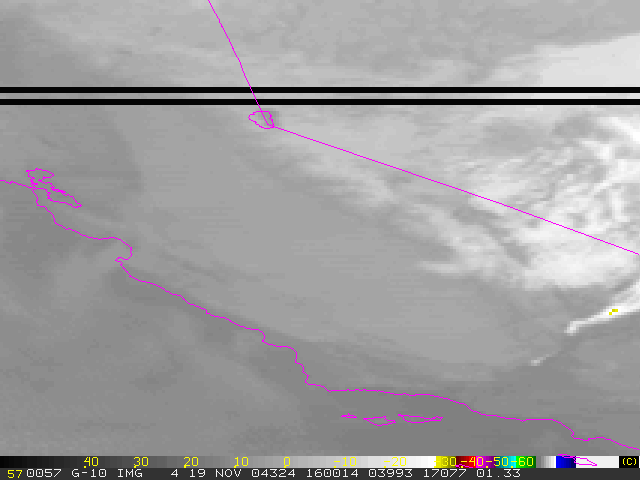Click the yellow 57 frame number
Screen dimensions: 640x480
click(x=15, y=473)
